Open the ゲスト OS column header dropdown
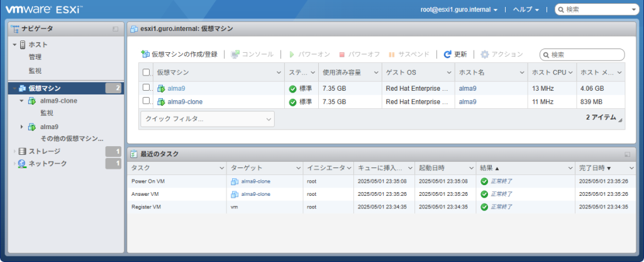The image size is (644, 262). (x=449, y=73)
